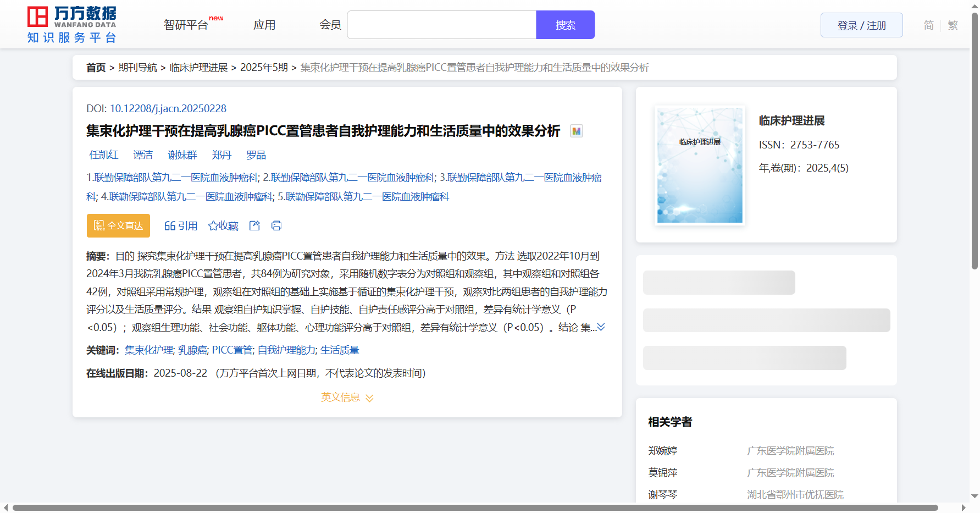Click the 登录 / 注册 button

[x=861, y=25]
